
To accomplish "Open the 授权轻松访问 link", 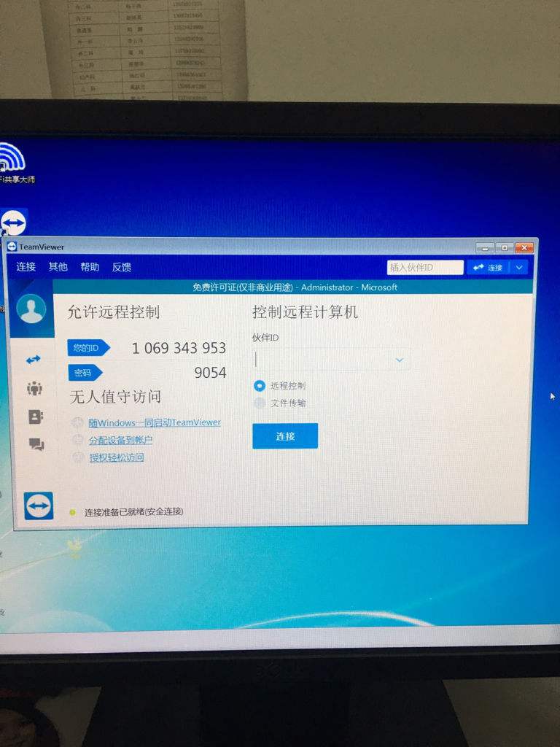I will tap(117, 457).
